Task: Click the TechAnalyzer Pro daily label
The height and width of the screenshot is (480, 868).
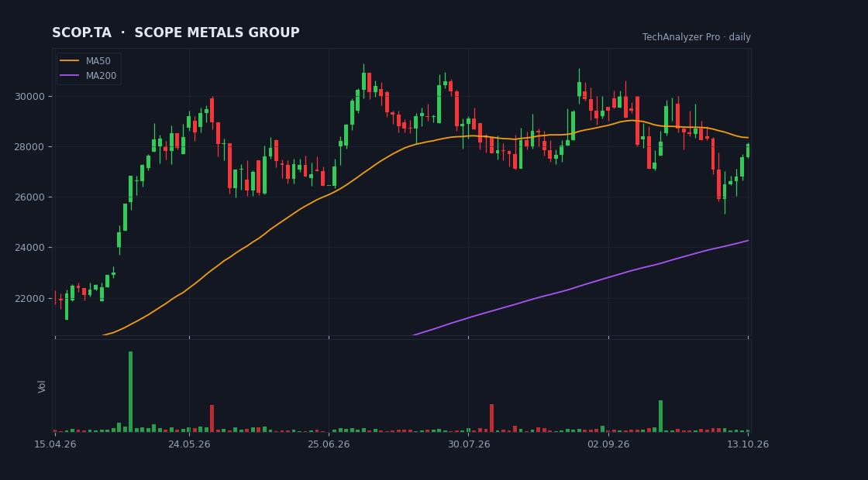Action: click(697, 37)
